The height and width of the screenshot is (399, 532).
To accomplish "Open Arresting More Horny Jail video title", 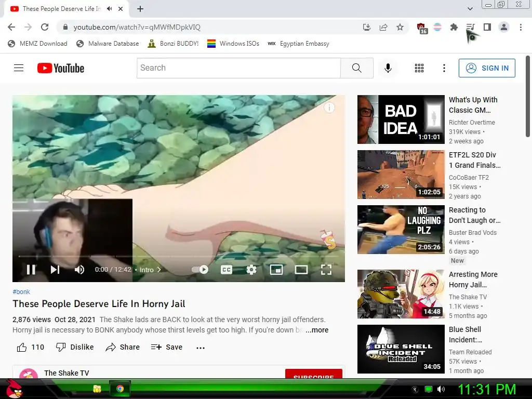I will (473, 280).
